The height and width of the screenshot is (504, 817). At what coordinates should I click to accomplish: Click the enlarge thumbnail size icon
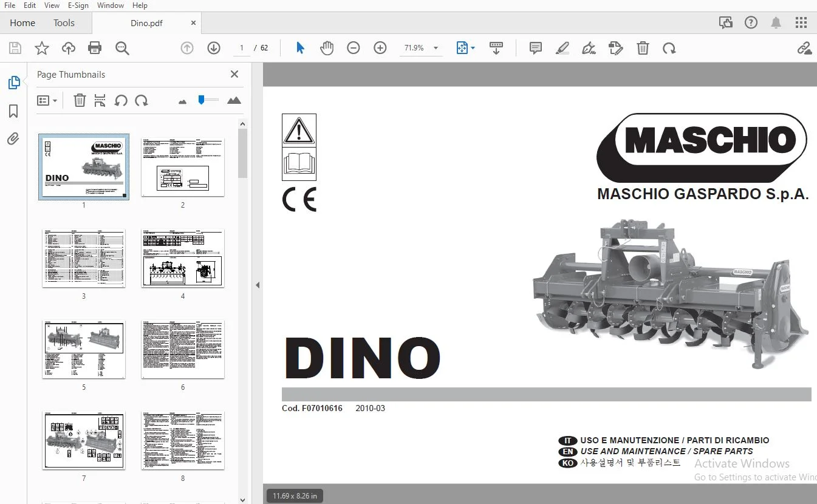pos(234,100)
